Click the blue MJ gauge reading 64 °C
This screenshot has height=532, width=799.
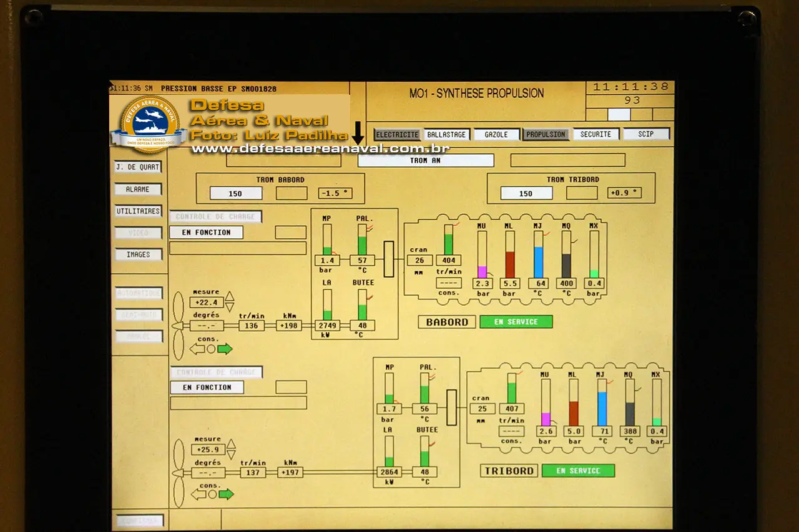pos(539,254)
